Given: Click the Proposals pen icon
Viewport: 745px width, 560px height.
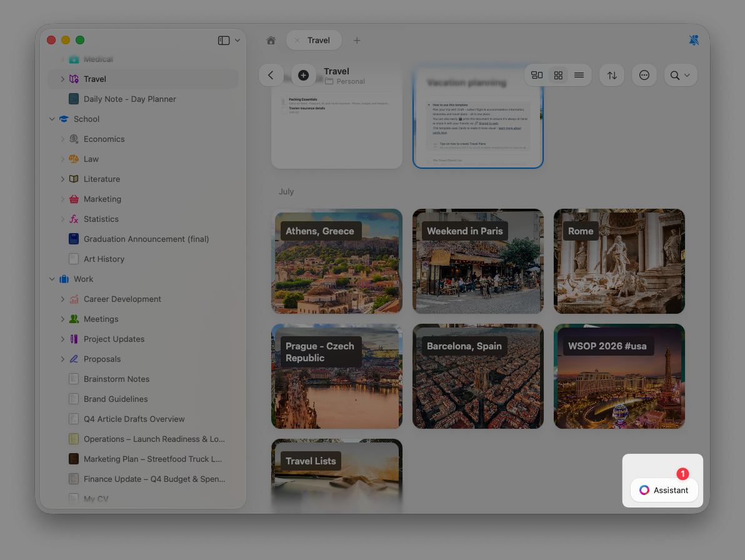Looking at the screenshot, I should click(x=74, y=359).
